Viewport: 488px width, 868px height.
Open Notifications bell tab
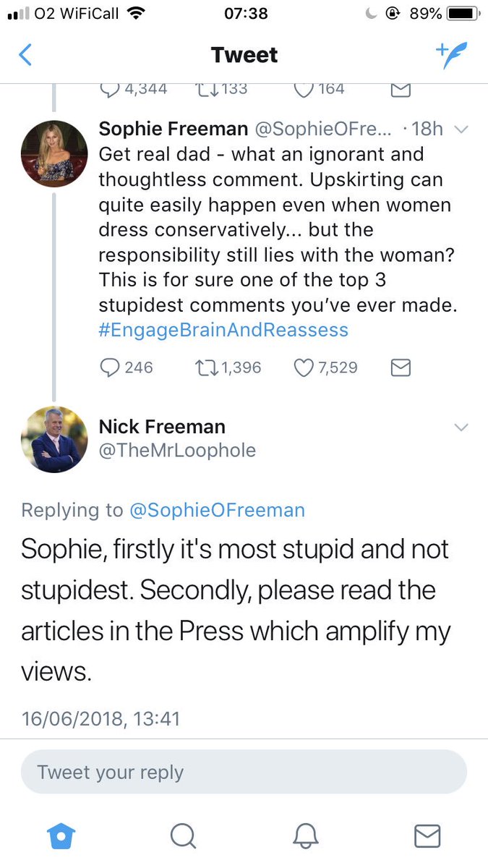[x=305, y=836]
